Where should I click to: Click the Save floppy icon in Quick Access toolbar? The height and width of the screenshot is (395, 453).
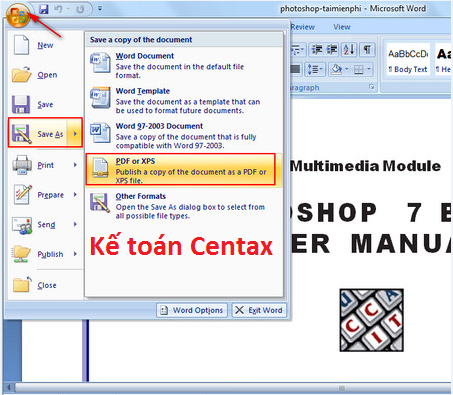tap(44, 9)
